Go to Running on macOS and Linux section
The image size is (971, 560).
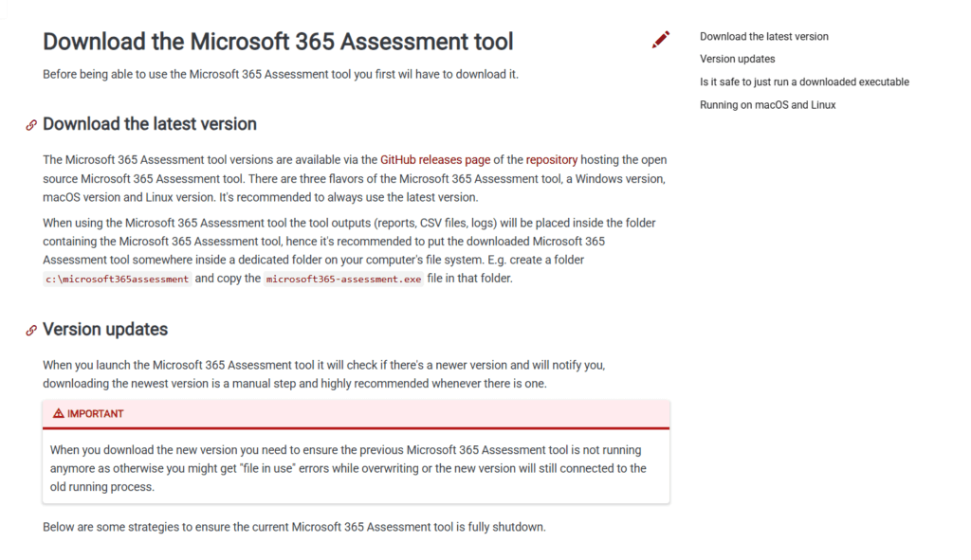(x=767, y=104)
